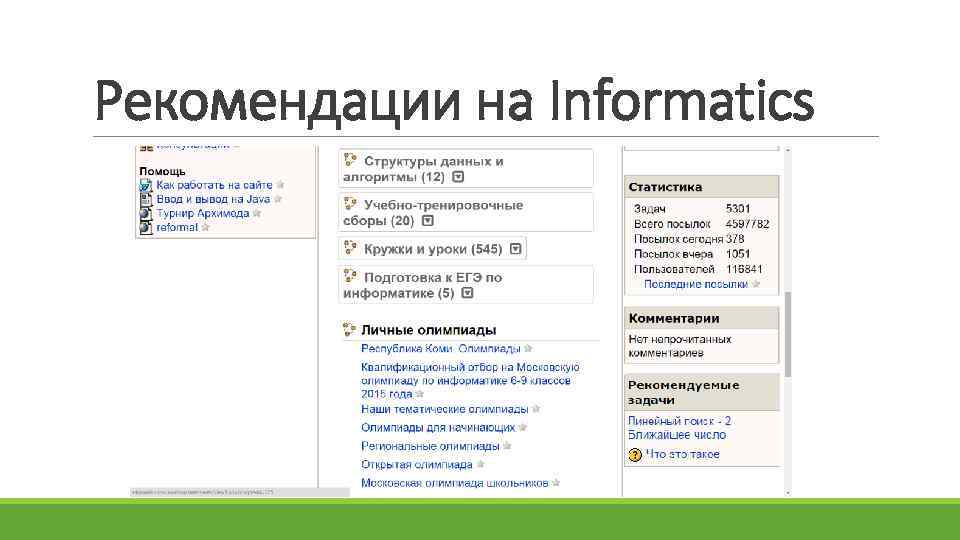Click the 'Пользователей' value '116841'

click(x=744, y=269)
